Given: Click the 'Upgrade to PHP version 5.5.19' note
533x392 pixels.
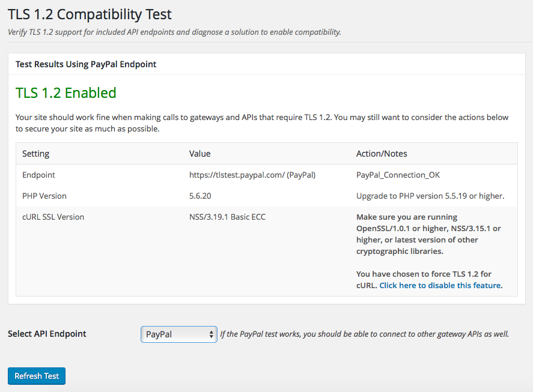Looking at the screenshot, I should click(x=430, y=196).
